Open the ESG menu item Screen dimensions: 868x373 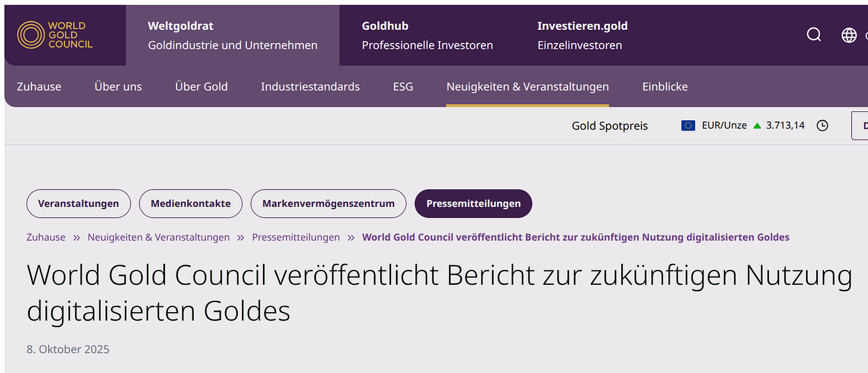[403, 86]
